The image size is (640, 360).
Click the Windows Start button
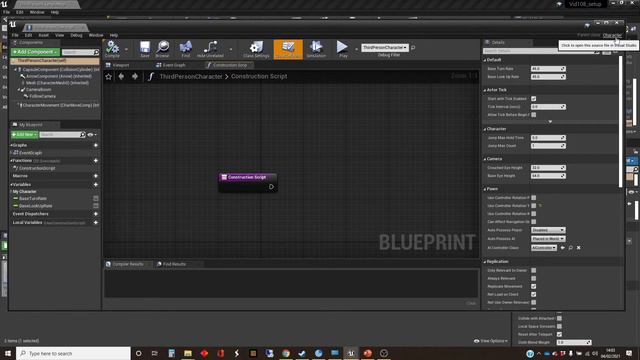8,353
